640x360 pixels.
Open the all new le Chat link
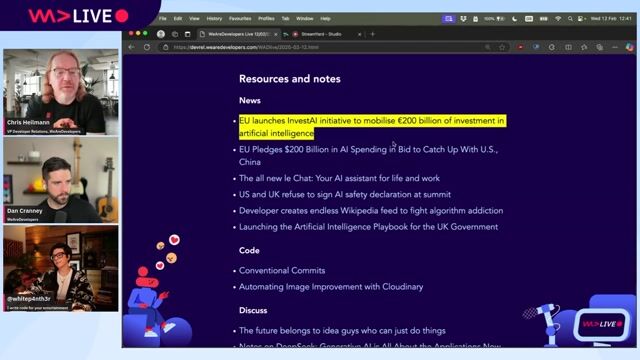tap(339, 178)
